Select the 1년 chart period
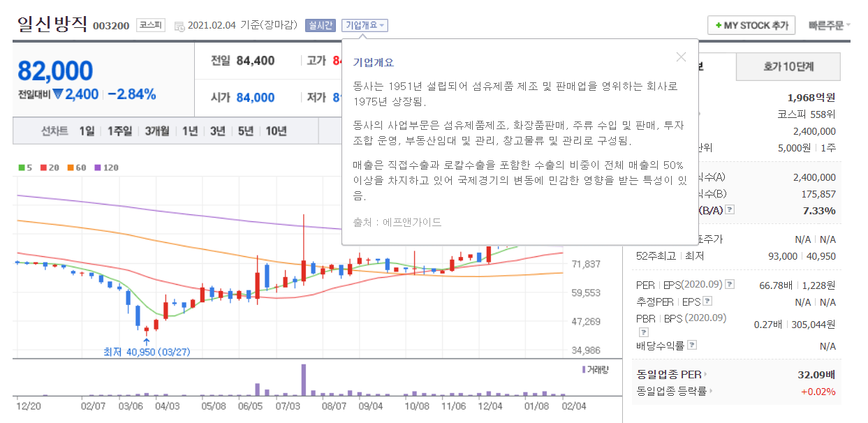 (x=190, y=131)
